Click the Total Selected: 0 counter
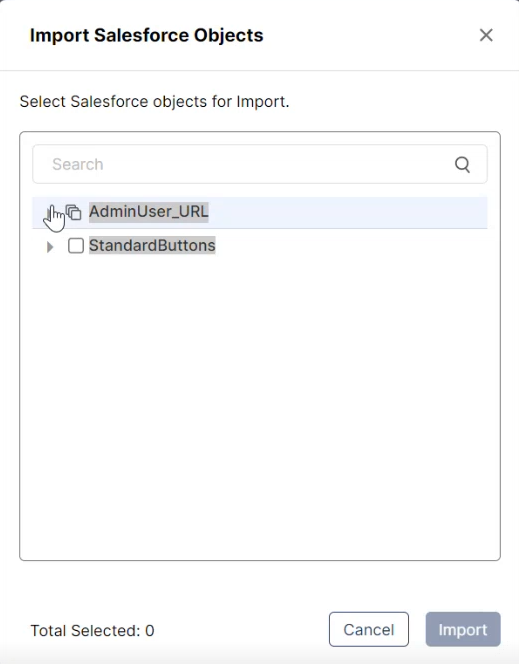 [92, 631]
